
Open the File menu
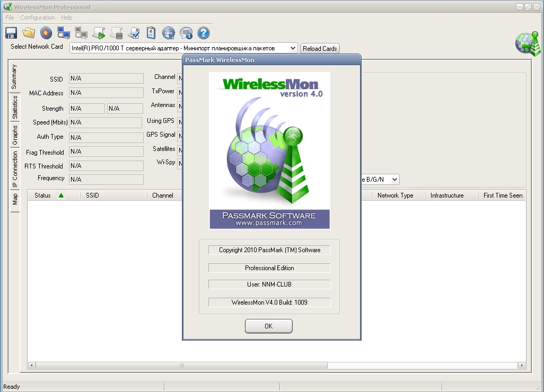tap(10, 17)
